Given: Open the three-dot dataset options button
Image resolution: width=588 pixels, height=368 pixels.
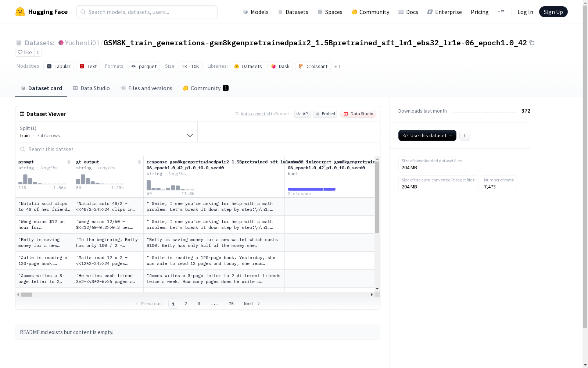Looking at the screenshot, I should pyautogui.click(x=465, y=135).
